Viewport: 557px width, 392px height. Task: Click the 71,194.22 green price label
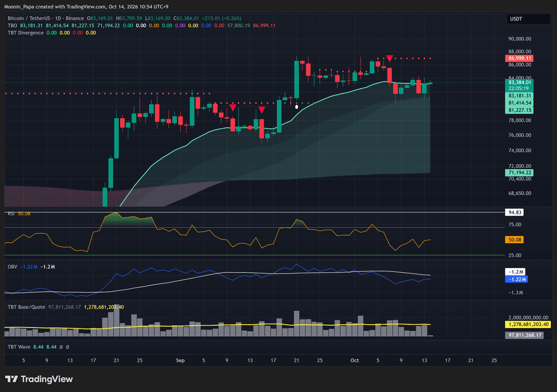pos(520,173)
